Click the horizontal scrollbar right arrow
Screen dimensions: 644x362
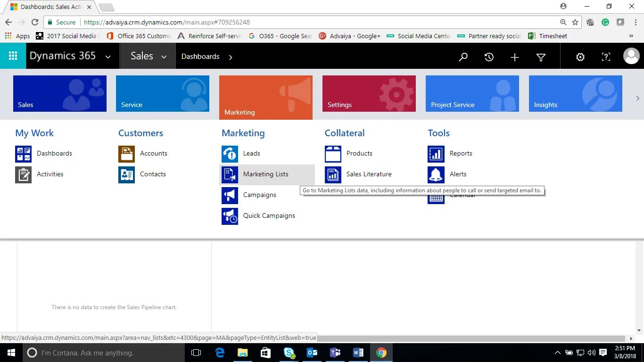pos(631,338)
